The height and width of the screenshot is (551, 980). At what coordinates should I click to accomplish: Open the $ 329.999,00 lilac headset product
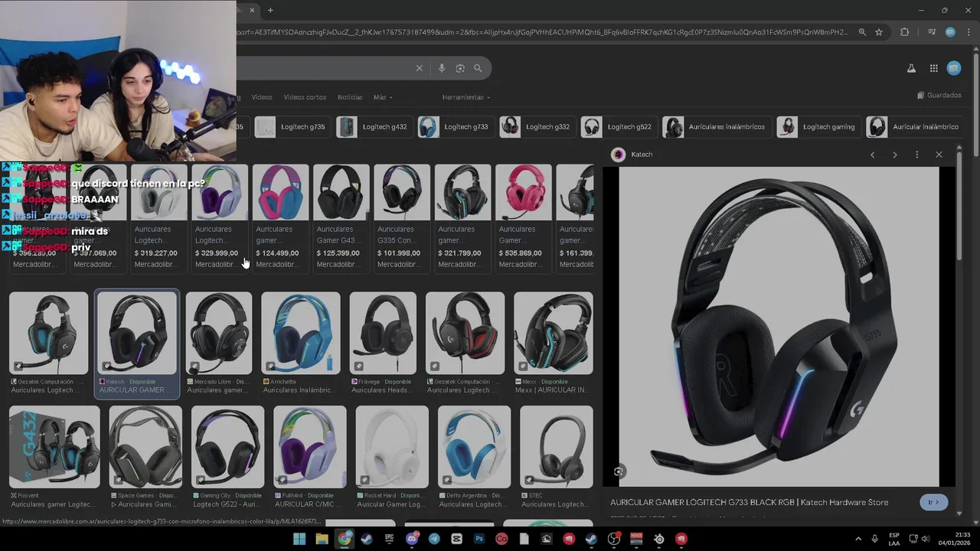coord(220,217)
